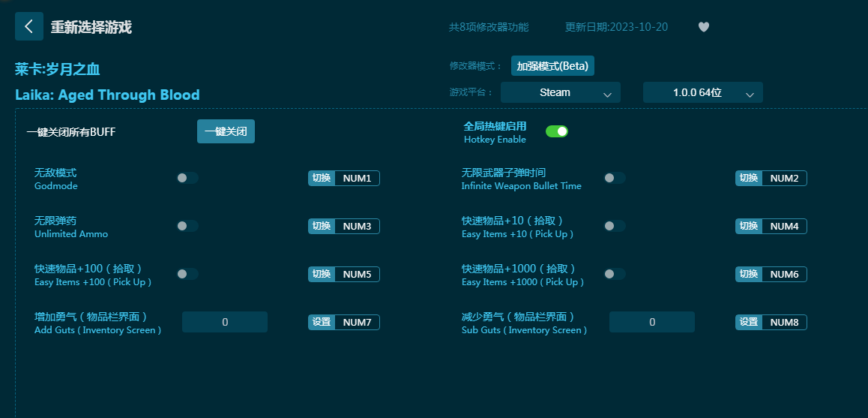Click the NUM2 hotkey button
Screen dimensions: 868x418
(771, 178)
